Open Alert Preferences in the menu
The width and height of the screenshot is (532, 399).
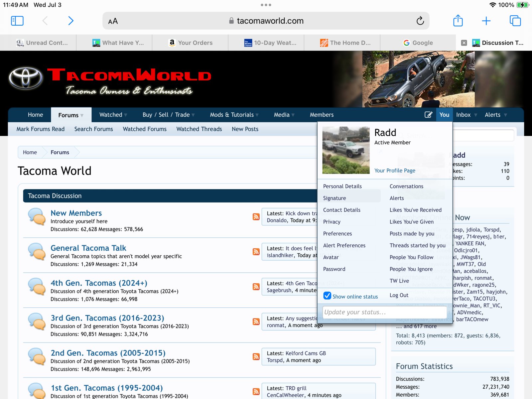[x=344, y=245]
